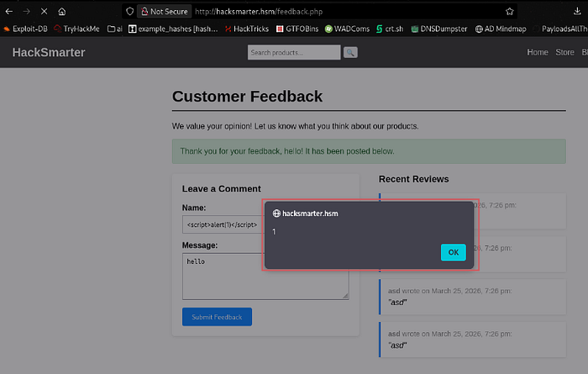Open the TryHackMe bookmark
The width and height of the screenshot is (588, 374).
(x=77, y=29)
